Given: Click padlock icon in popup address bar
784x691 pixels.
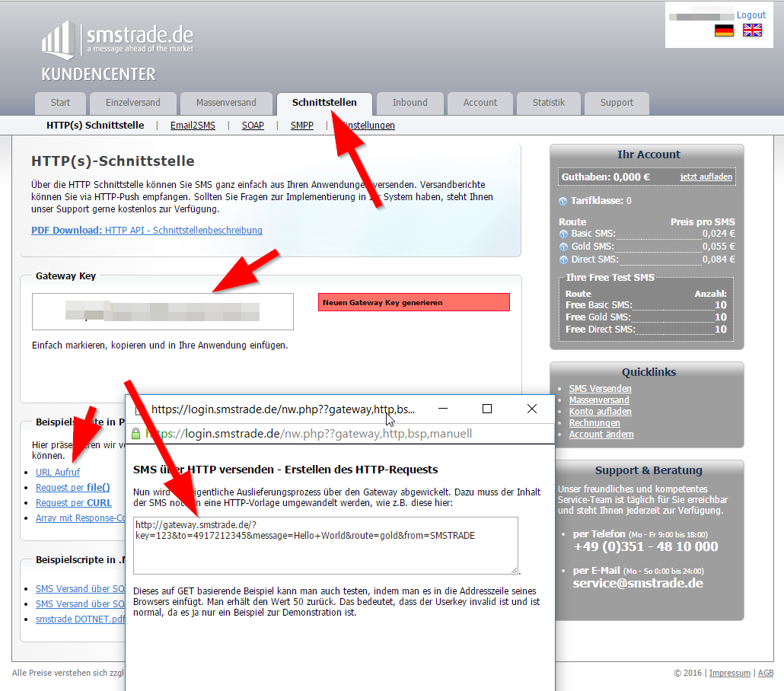Looking at the screenshot, I should coord(135,434).
